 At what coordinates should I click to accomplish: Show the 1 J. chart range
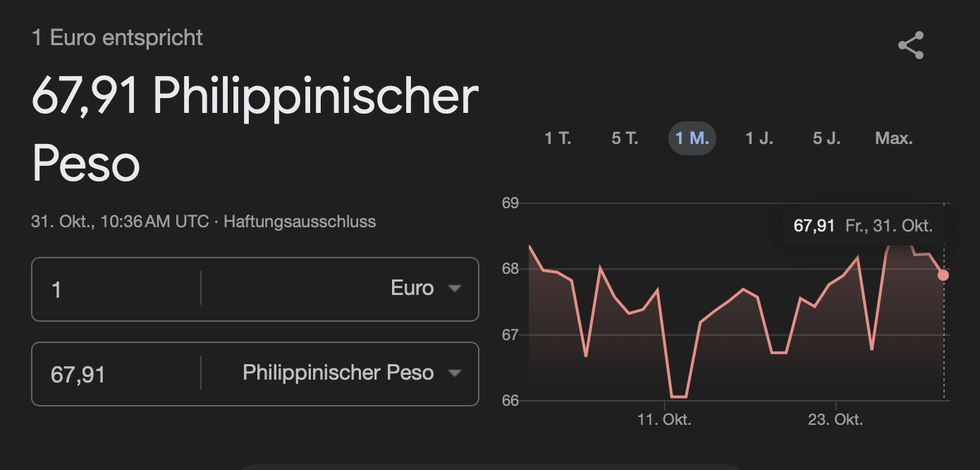[759, 138]
